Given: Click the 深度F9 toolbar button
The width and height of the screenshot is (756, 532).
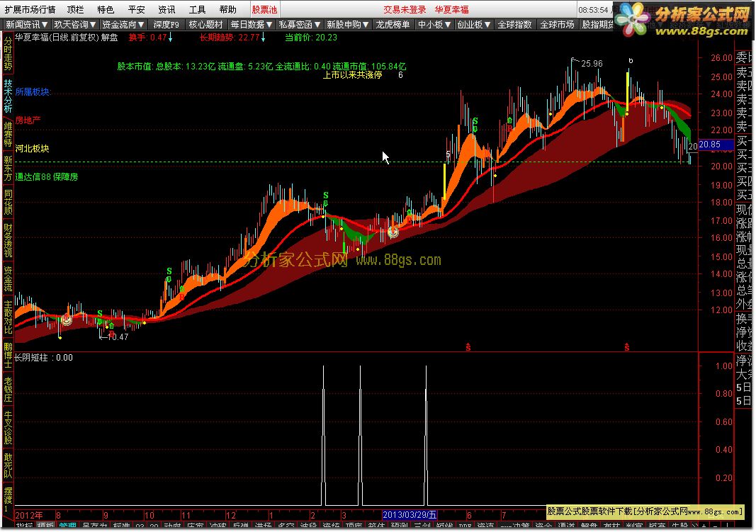Looking at the screenshot, I should coord(166,25).
